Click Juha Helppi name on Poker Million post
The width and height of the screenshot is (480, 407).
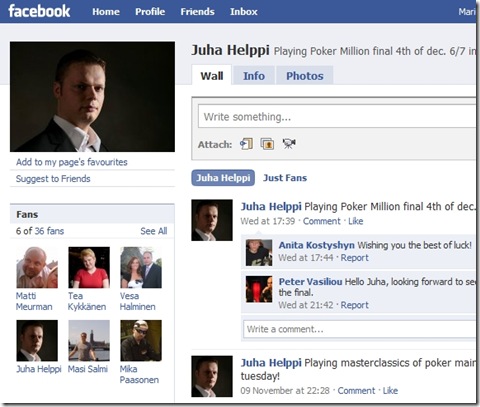pos(271,206)
